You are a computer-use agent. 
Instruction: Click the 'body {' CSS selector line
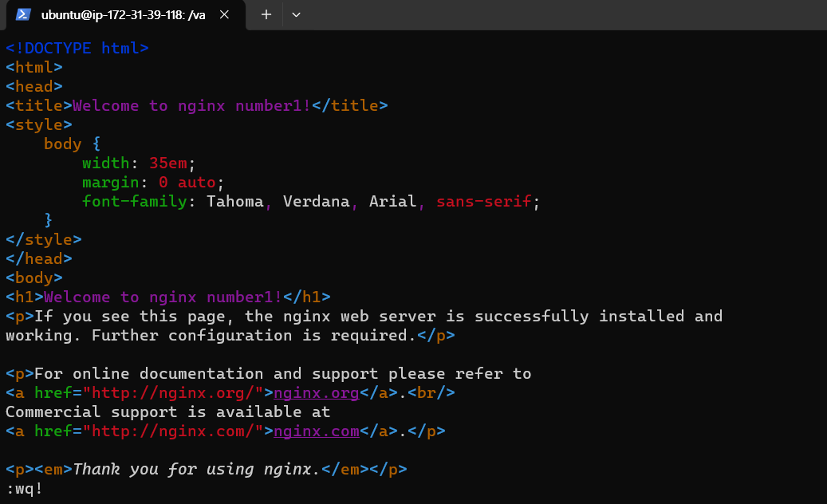pyautogui.click(x=73, y=144)
